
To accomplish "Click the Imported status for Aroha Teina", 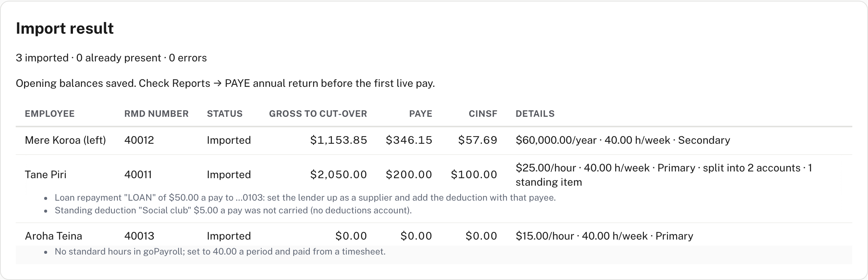I will click(229, 236).
